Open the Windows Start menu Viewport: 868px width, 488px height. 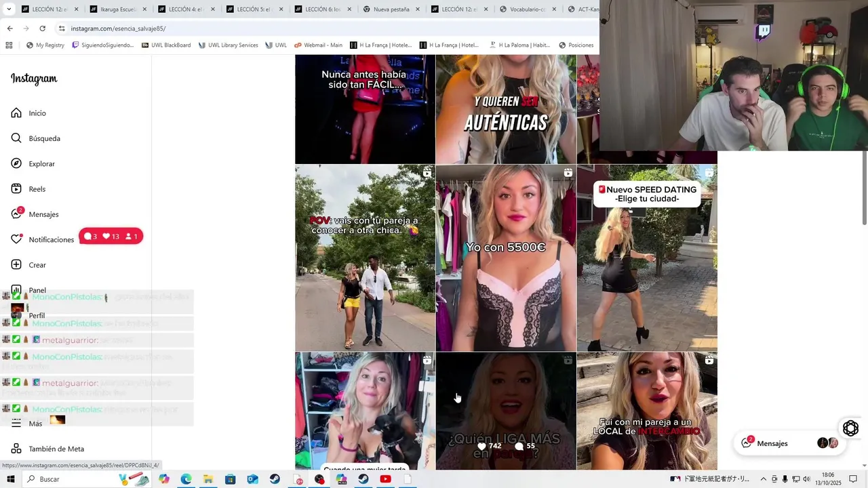(10, 479)
